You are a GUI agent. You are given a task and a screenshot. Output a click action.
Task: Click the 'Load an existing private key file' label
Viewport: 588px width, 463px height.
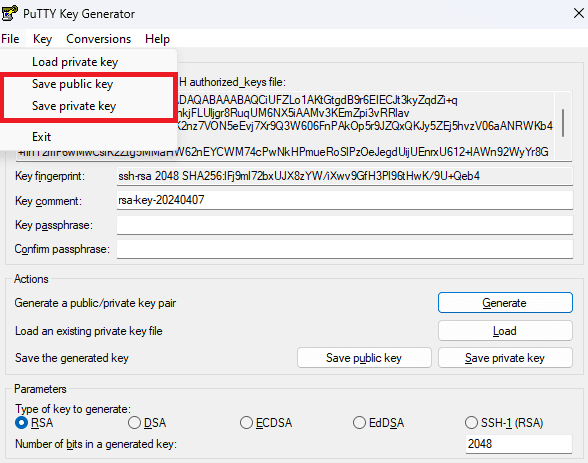pos(88,331)
